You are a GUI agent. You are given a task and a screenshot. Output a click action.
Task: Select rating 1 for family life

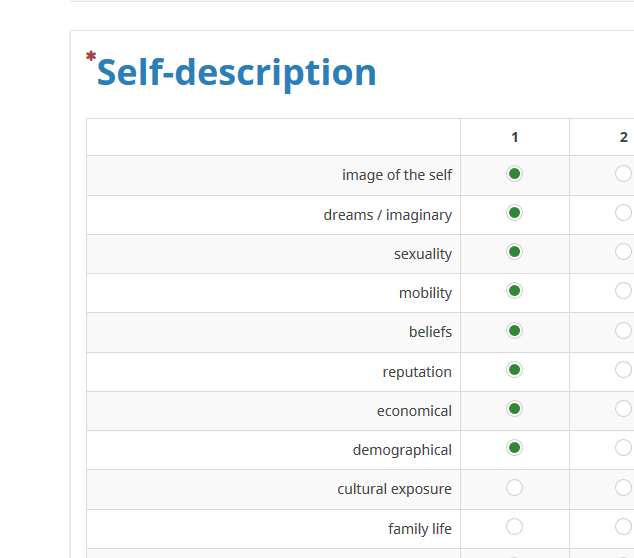(x=515, y=527)
